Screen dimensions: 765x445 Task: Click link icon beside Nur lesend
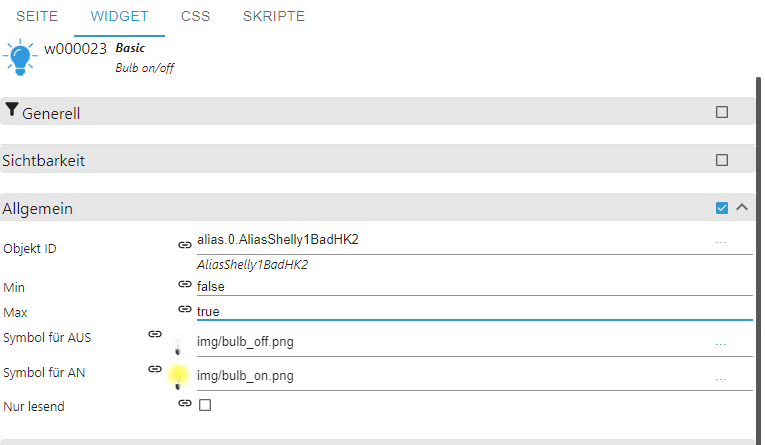184,404
